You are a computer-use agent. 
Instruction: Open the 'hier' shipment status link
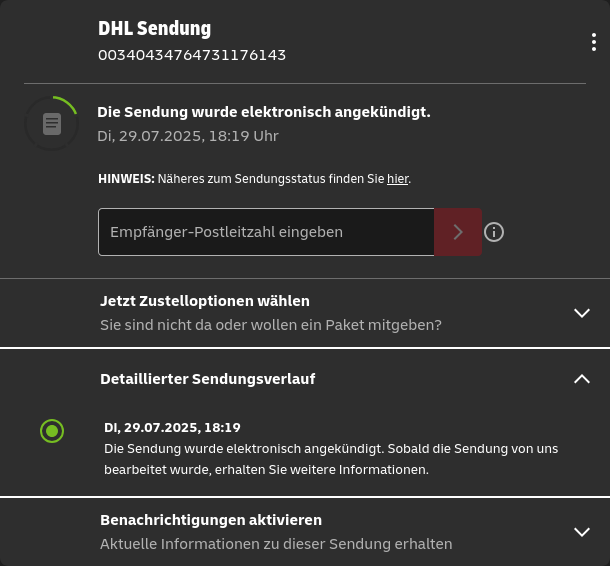tap(398, 179)
